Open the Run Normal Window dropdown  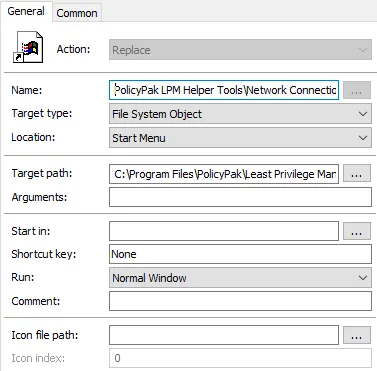pyautogui.click(x=240, y=278)
